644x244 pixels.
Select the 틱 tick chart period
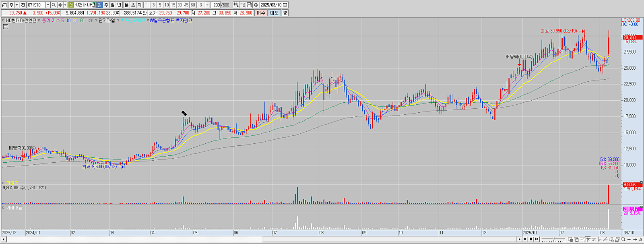pyautogui.click(x=140, y=5)
